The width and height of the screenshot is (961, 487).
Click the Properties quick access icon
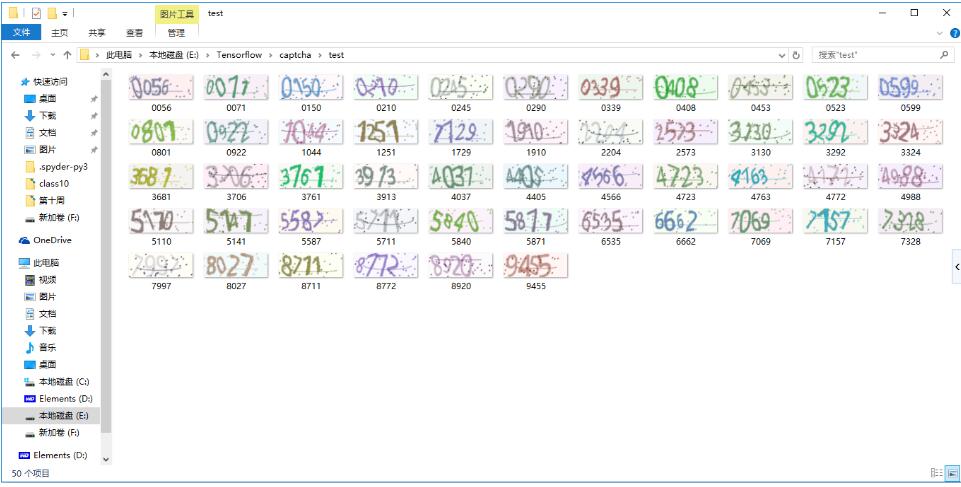coord(37,12)
